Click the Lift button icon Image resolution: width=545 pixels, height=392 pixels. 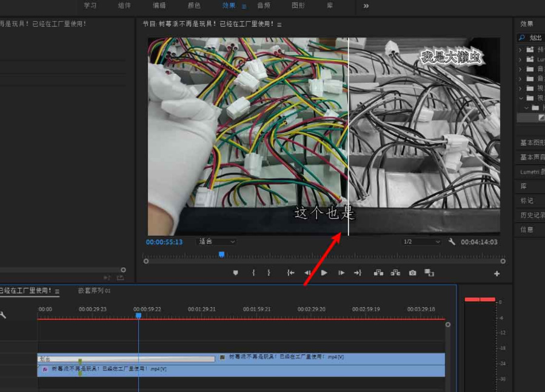click(x=379, y=273)
